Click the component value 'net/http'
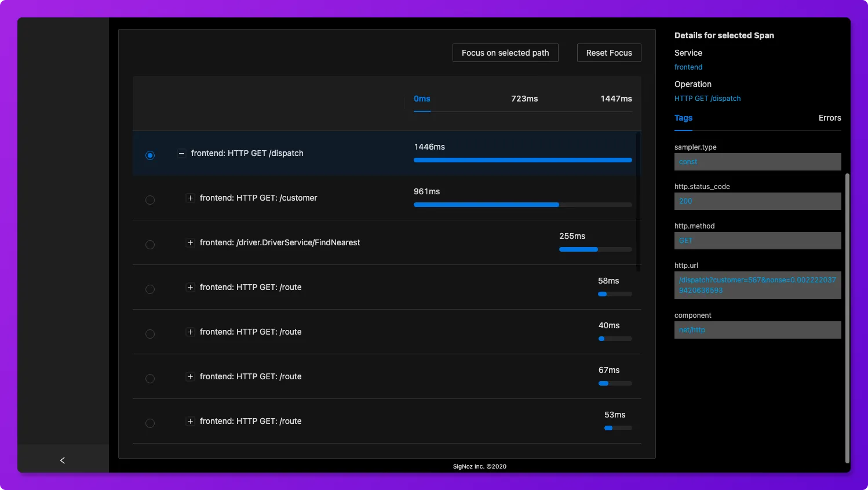This screenshot has height=490, width=868. point(758,330)
